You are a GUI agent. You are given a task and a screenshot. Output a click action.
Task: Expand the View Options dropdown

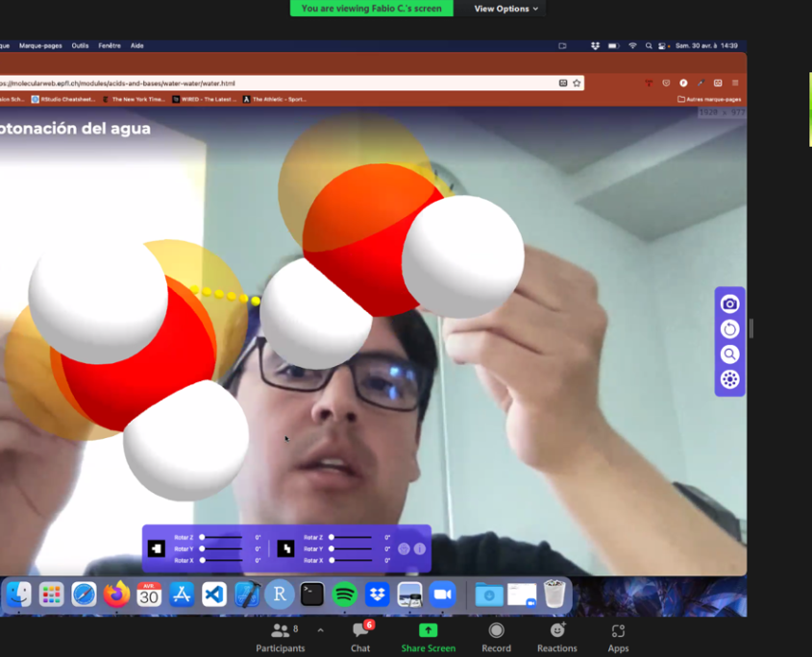point(506,9)
